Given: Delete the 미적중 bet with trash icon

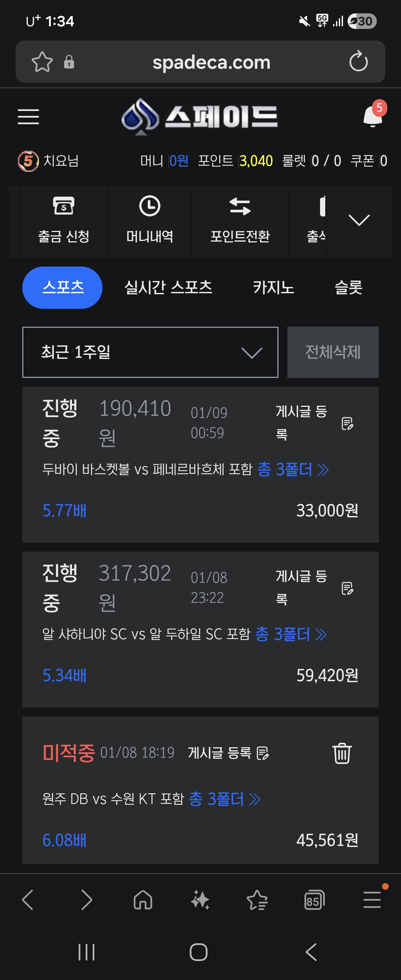Looking at the screenshot, I should click(x=342, y=753).
